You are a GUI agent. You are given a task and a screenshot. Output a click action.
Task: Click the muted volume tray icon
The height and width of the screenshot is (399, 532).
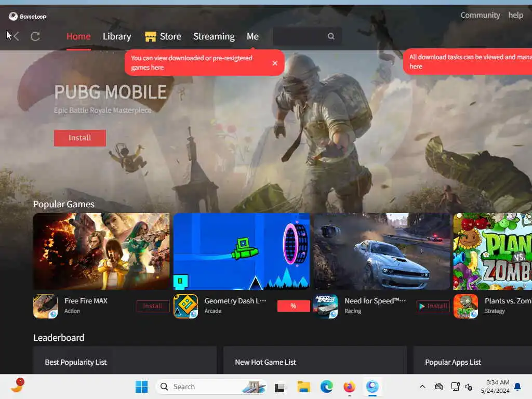tap(469, 387)
